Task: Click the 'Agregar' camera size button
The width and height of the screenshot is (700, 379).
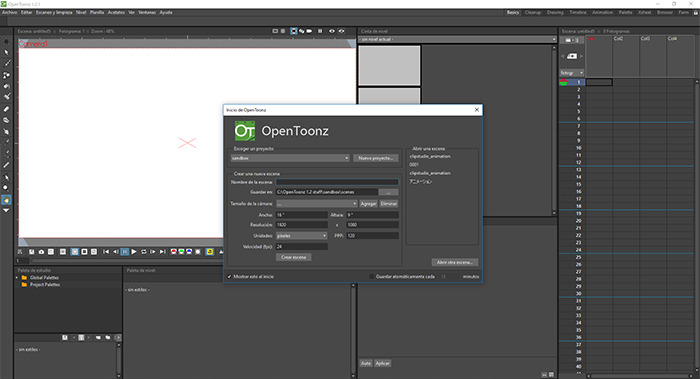Action: click(x=368, y=204)
